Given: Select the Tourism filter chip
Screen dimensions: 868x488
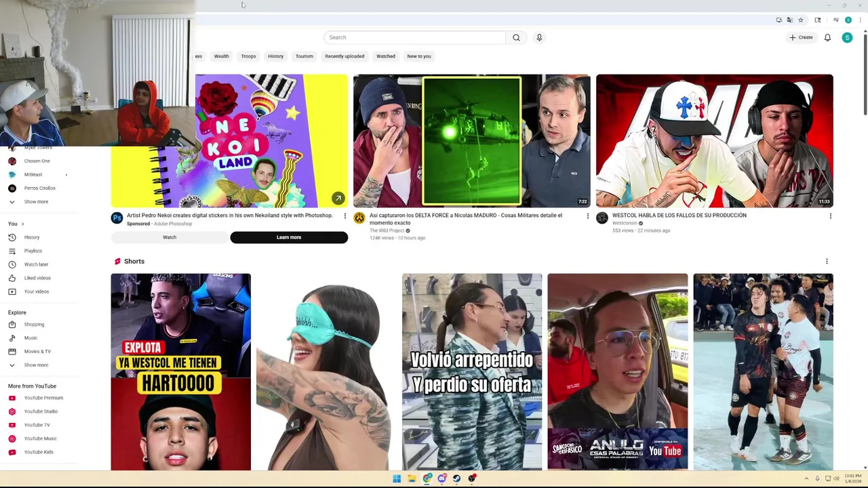Looking at the screenshot, I should coord(304,56).
